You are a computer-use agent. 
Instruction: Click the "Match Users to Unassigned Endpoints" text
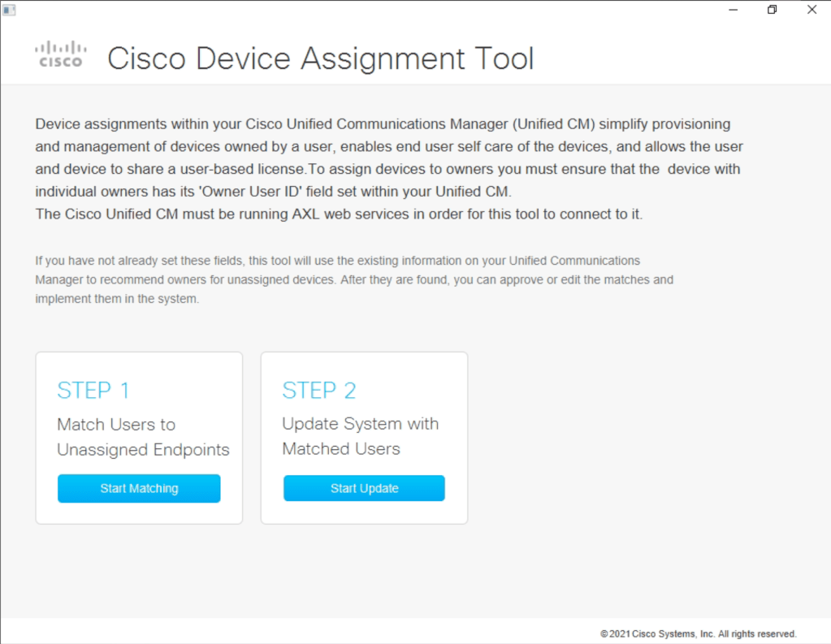pos(143,437)
